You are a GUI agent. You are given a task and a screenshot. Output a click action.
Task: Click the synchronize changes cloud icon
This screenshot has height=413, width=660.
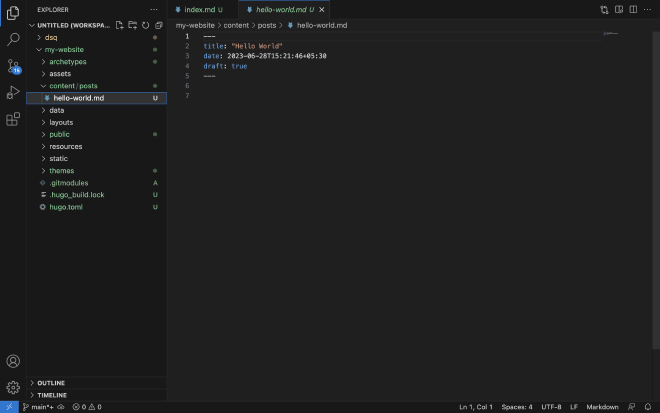[61, 407]
